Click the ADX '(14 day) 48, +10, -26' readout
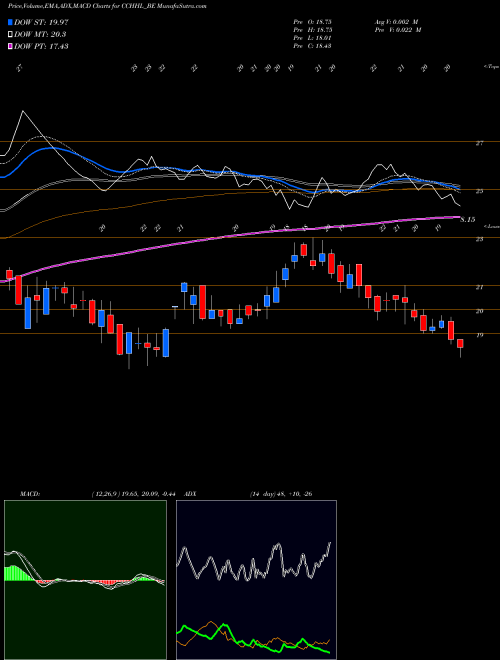This screenshot has height=660, width=500. point(281,494)
